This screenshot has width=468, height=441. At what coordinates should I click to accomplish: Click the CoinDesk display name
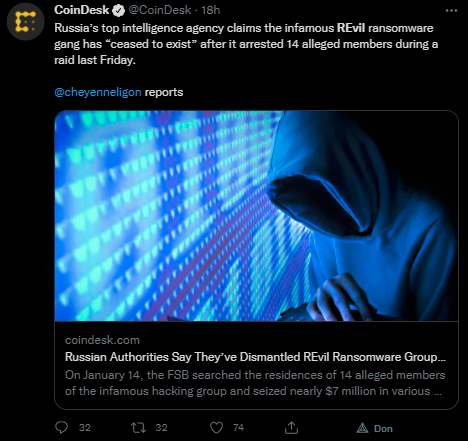coord(81,10)
